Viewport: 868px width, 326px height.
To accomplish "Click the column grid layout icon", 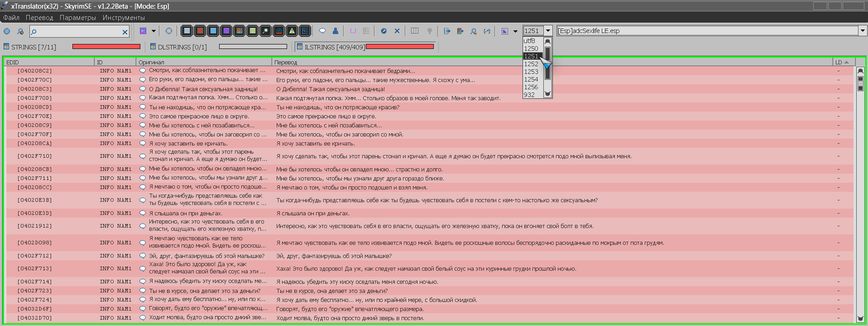I will (x=415, y=31).
